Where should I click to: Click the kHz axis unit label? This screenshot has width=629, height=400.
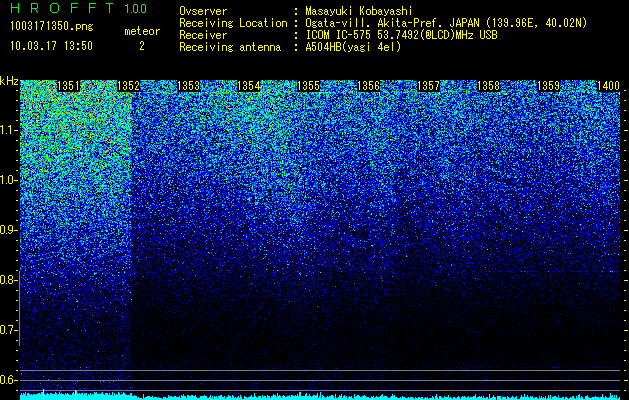tap(9, 82)
